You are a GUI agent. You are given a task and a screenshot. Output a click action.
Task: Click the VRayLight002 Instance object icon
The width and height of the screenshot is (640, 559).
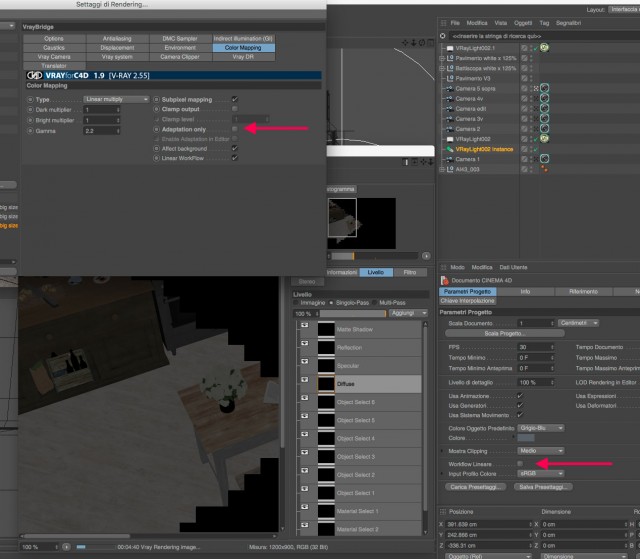pyautogui.click(x=449, y=149)
